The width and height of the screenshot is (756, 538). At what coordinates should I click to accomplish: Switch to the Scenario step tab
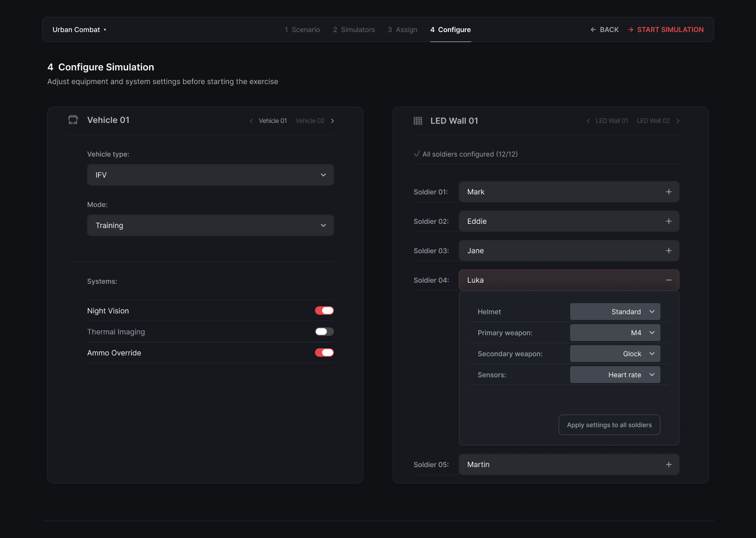click(302, 29)
